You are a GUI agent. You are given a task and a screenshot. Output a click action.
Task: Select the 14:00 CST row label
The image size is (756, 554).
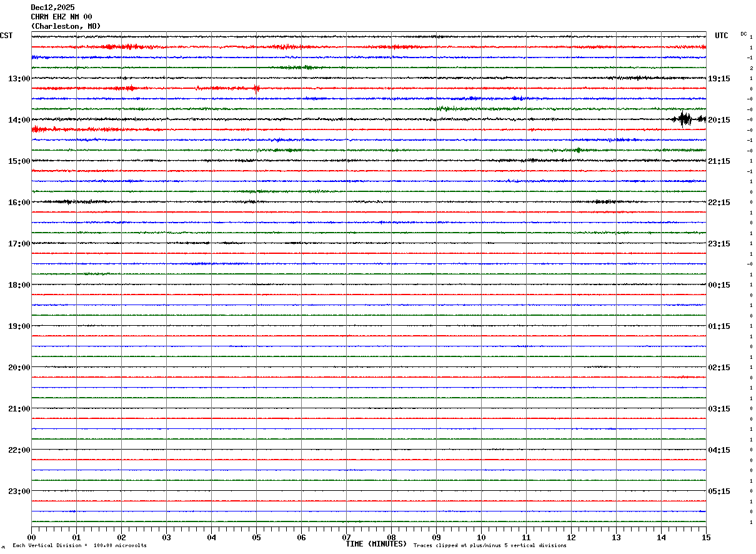click(x=19, y=119)
